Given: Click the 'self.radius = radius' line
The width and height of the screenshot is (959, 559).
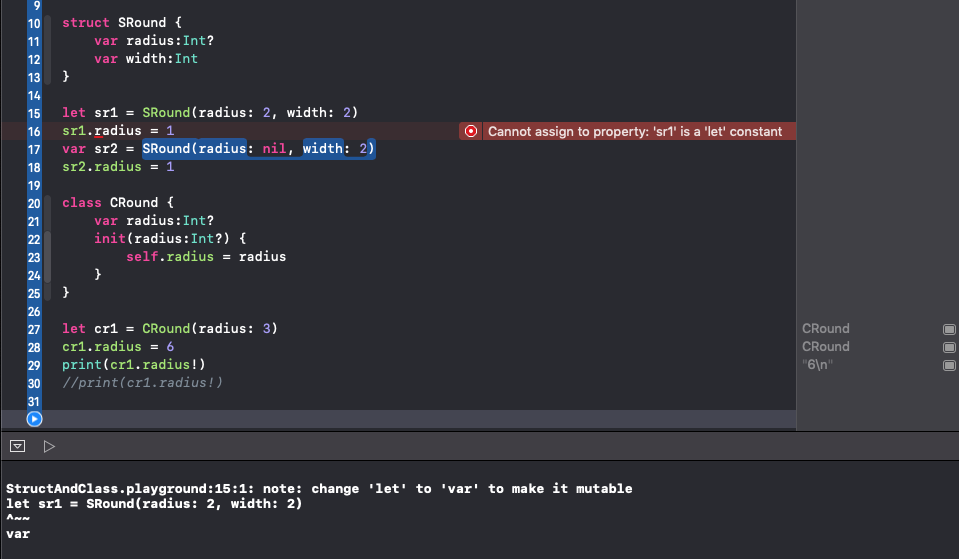Looking at the screenshot, I should pos(206,256).
